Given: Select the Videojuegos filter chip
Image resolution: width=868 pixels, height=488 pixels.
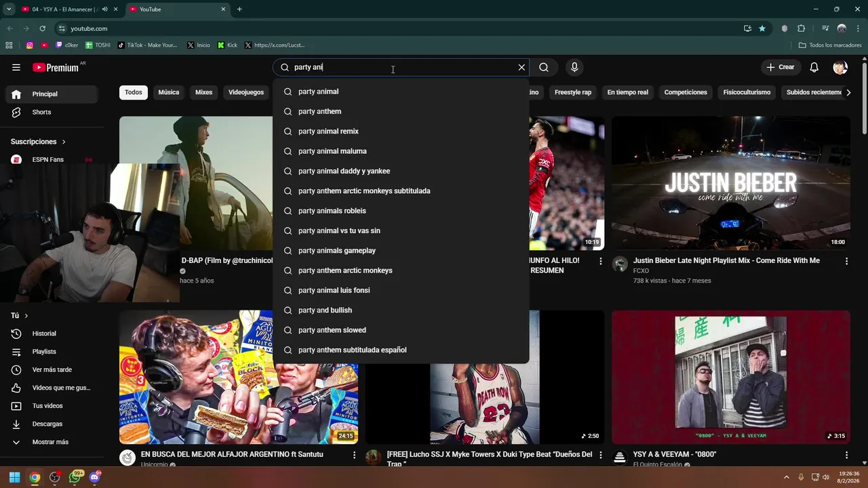Looking at the screenshot, I should click(x=246, y=92).
